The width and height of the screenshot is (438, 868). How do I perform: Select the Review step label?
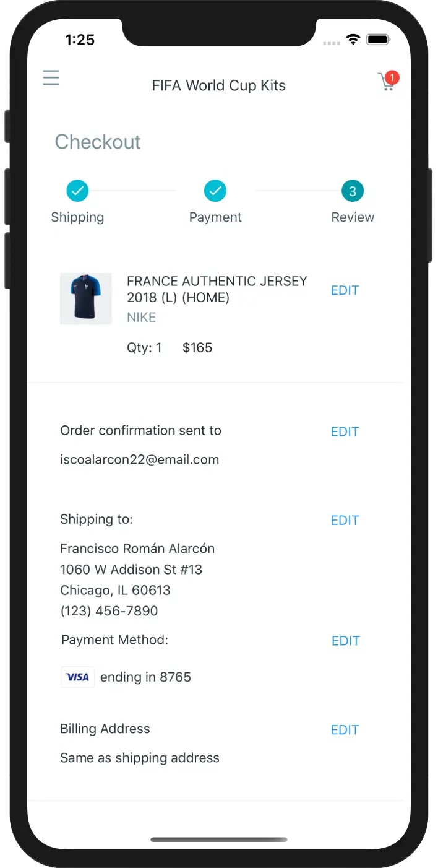[x=353, y=217]
